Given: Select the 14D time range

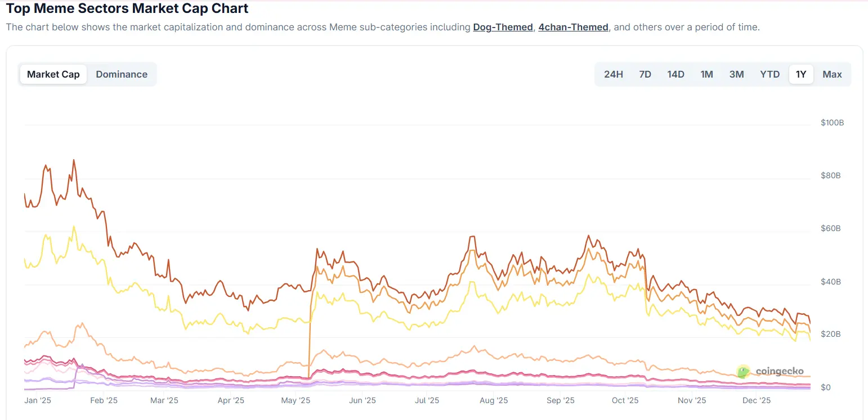Looking at the screenshot, I should (x=675, y=74).
